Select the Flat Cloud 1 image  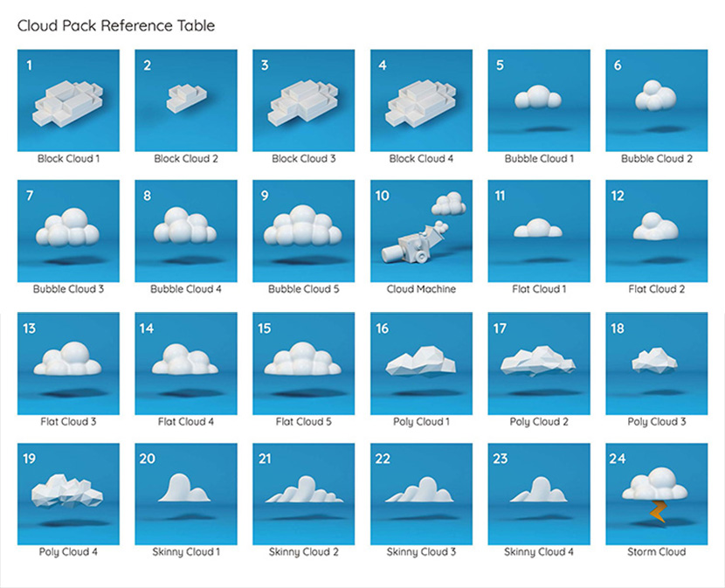click(x=539, y=231)
